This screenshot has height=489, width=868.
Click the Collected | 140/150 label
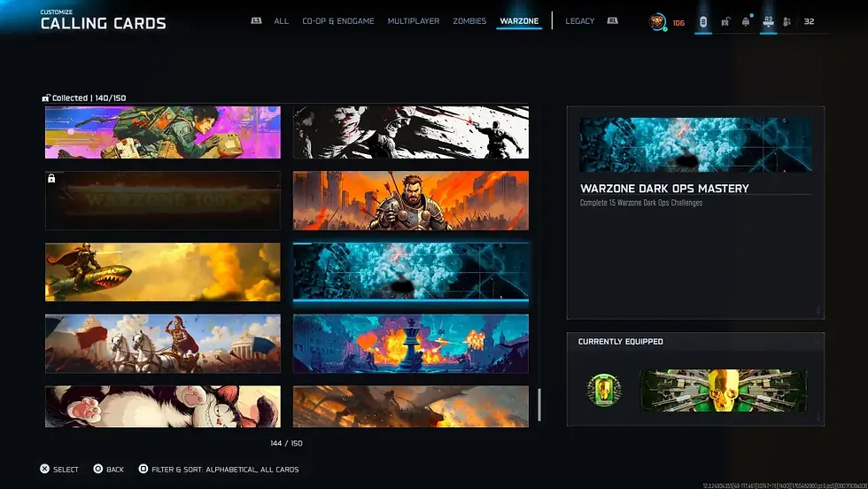89,98
